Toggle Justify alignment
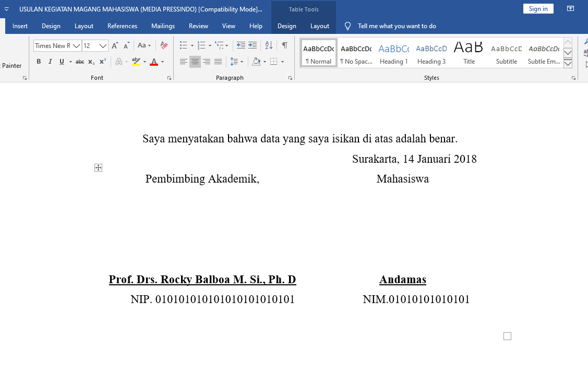Image resolution: width=588 pixels, height=386 pixels. [218, 62]
